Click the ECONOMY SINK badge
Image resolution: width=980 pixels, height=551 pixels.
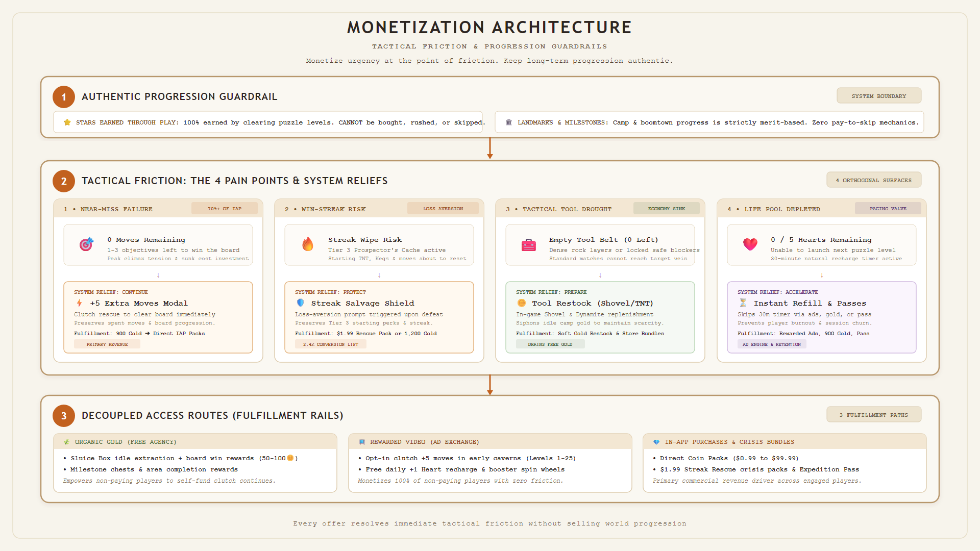pyautogui.click(x=667, y=209)
